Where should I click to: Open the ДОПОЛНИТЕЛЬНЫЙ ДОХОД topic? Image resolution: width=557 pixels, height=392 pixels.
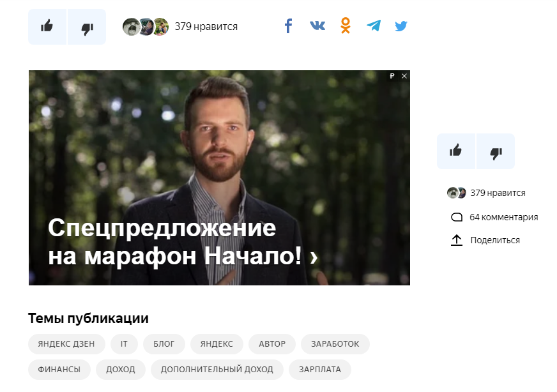point(217,369)
